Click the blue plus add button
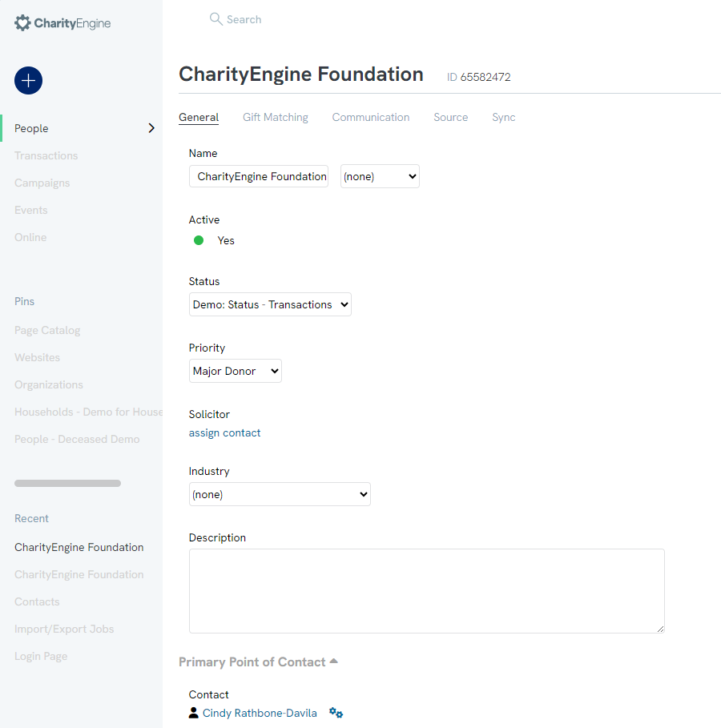The image size is (721, 728). click(28, 81)
